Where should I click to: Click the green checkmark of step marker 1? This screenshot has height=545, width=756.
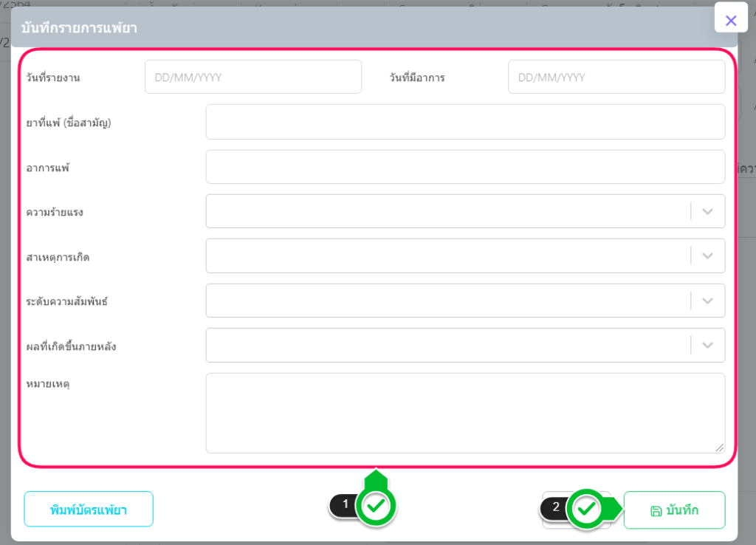tap(377, 506)
